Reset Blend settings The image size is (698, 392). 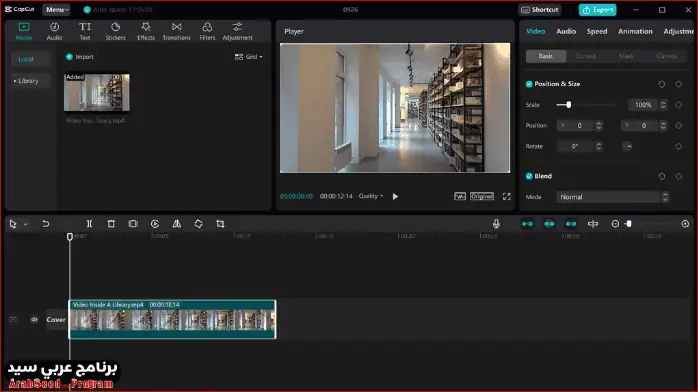[x=661, y=176]
